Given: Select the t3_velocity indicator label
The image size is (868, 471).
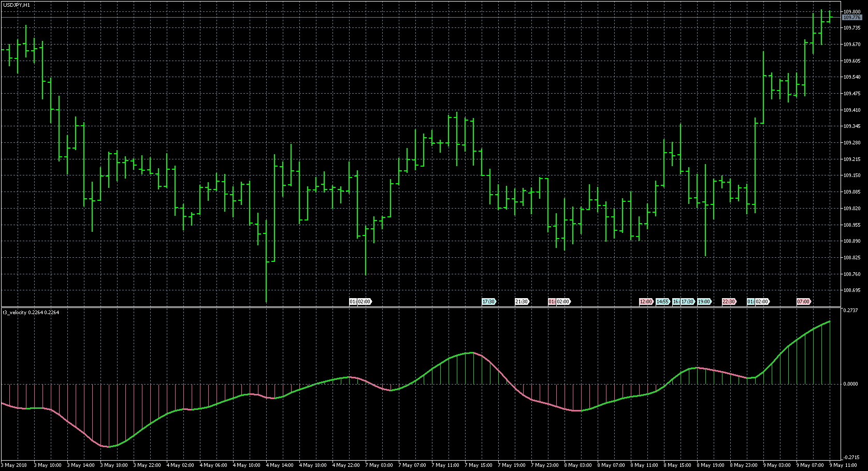Looking at the screenshot, I should point(31,312).
